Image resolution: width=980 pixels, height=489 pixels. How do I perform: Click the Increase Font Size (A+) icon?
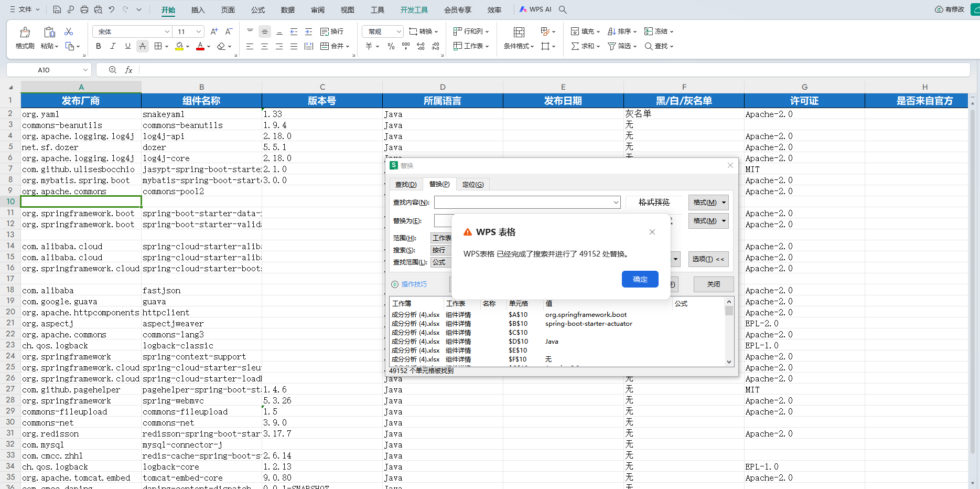214,31
